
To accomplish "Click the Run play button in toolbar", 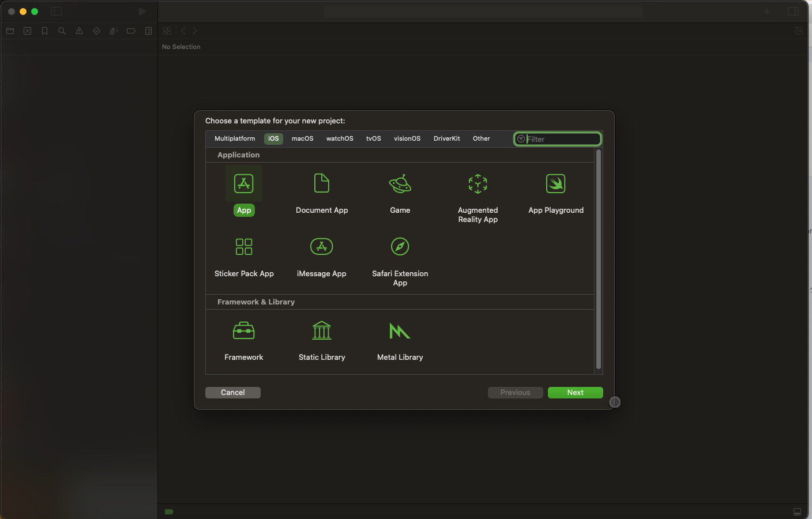I will pyautogui.click(x=142, y=12).
